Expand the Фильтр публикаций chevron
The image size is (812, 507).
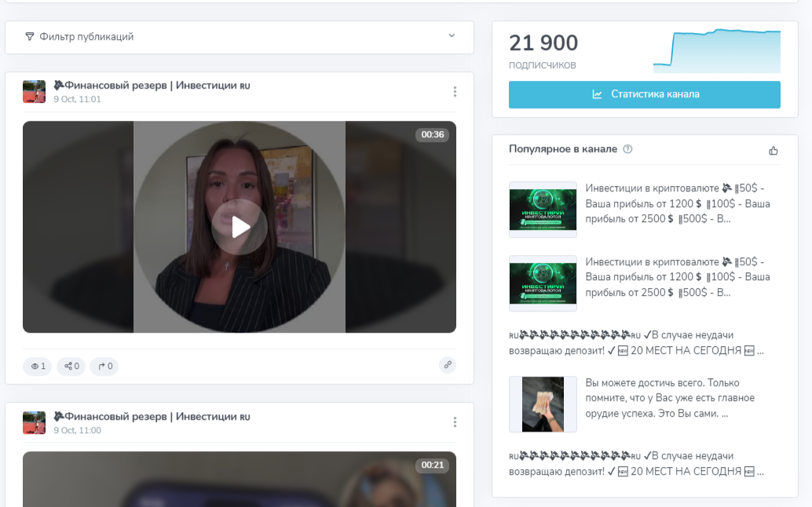[x=452, y=36]
